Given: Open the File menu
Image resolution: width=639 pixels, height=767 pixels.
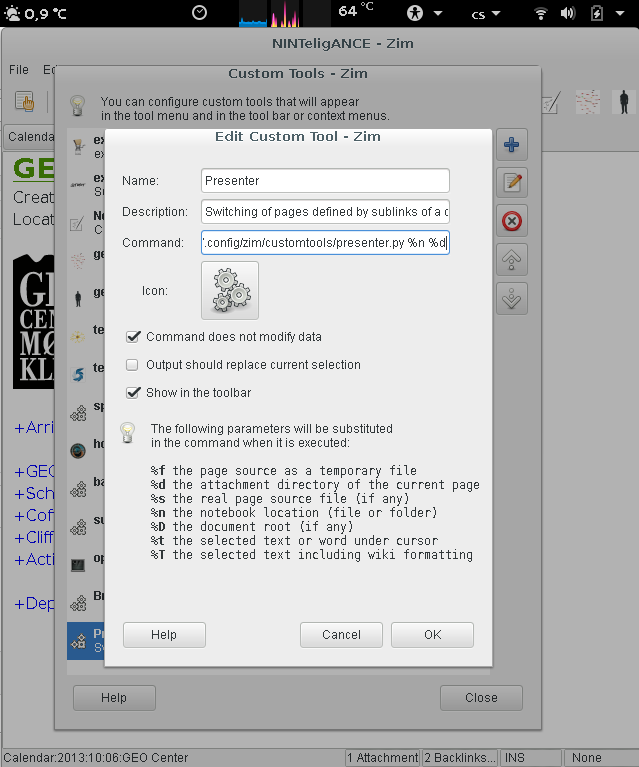Looking at the screenshot, I should [x=19, y=70].
